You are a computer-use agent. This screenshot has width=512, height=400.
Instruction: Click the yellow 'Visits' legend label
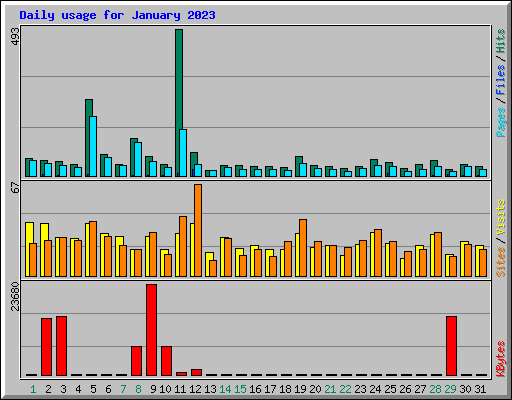tap(501, 217)
